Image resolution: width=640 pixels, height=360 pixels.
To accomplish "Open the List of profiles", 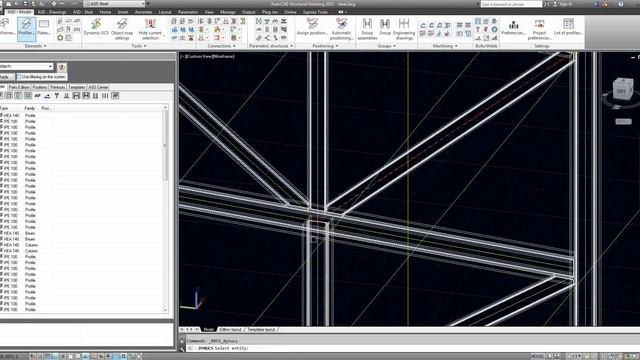I will [568, 27].
